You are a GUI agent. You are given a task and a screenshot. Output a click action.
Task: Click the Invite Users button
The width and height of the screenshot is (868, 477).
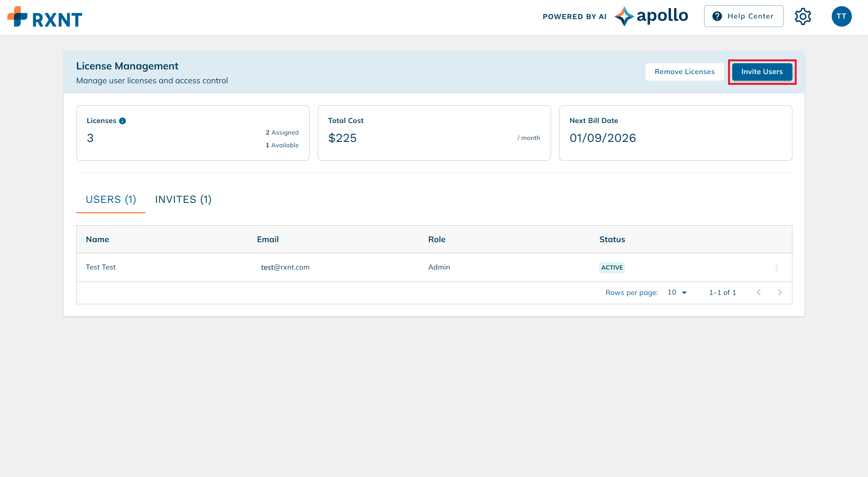click(762, 72)
